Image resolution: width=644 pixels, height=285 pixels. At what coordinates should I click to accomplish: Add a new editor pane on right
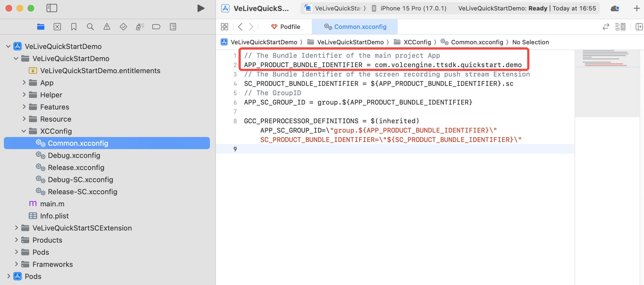click(x=639, y=27)
